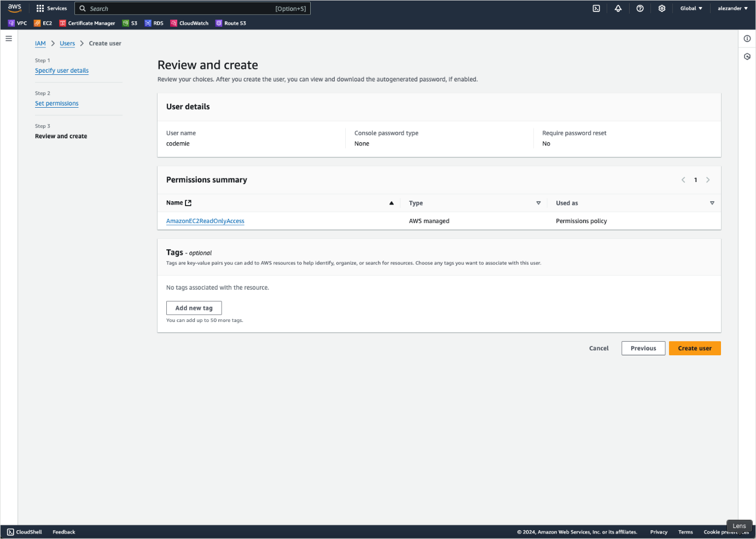Open the RDS service shortcut
Viewport: 756px width, 539px height.
[154, 23]
